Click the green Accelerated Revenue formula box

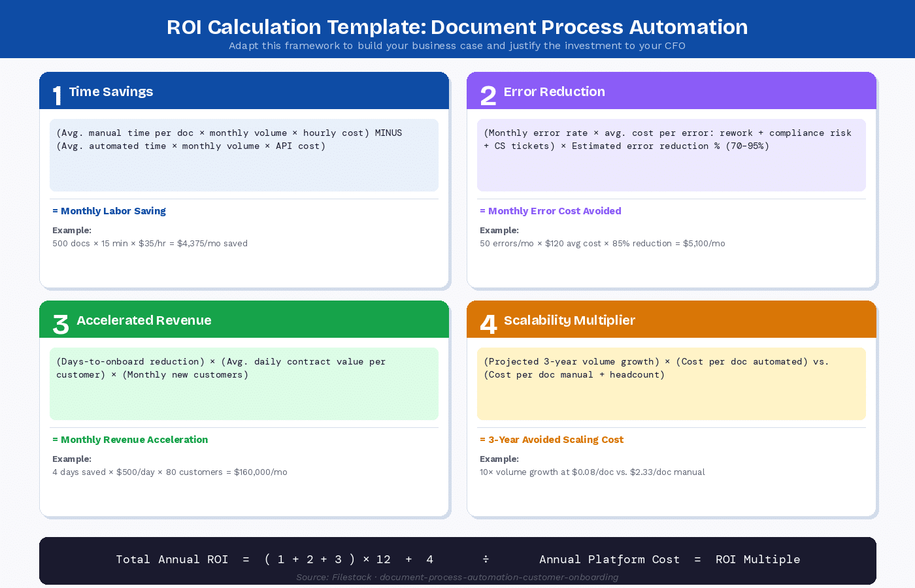244,384
